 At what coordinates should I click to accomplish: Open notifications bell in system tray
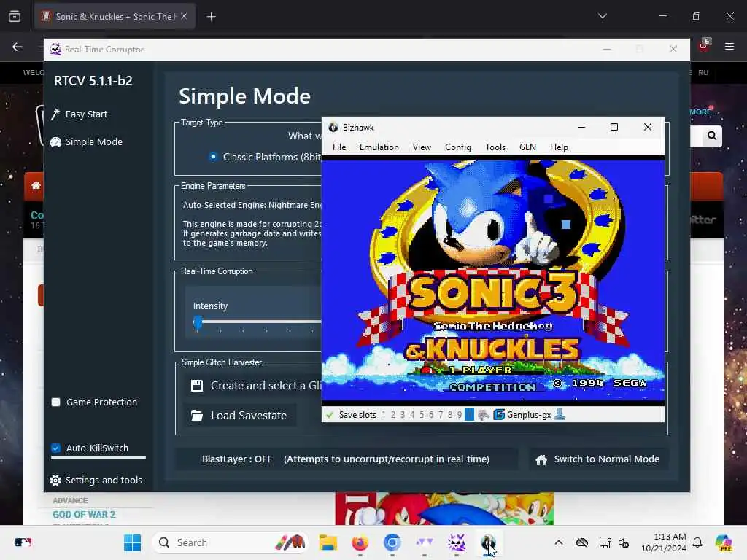tap(697, 542)
